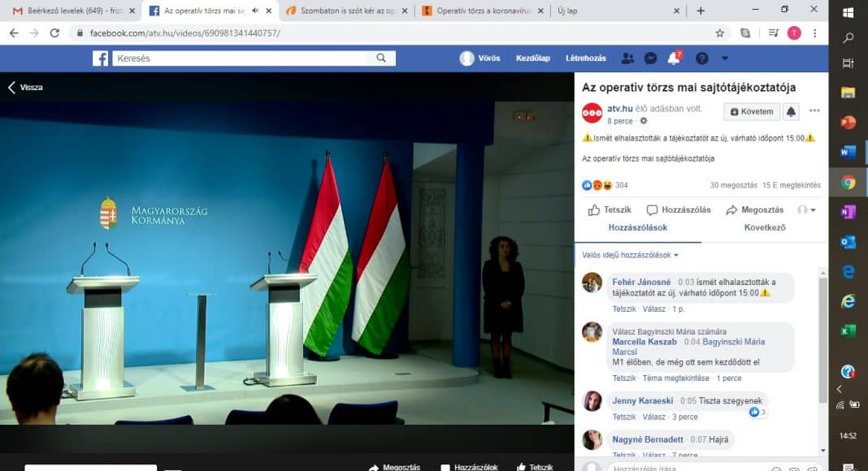
Task: Click Vissza to leave the video
Action: (x=25, y=88)
